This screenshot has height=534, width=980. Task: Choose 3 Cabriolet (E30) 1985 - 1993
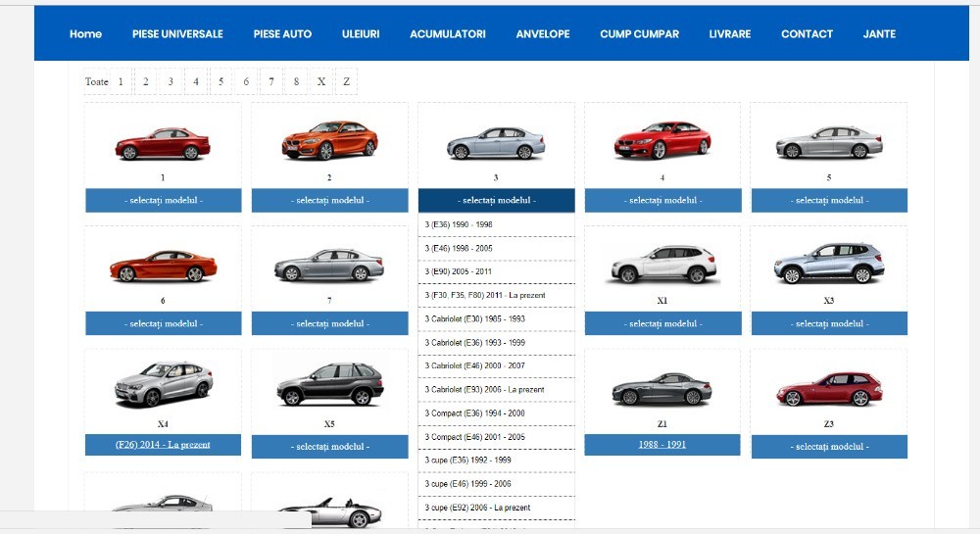click(496, 319)
